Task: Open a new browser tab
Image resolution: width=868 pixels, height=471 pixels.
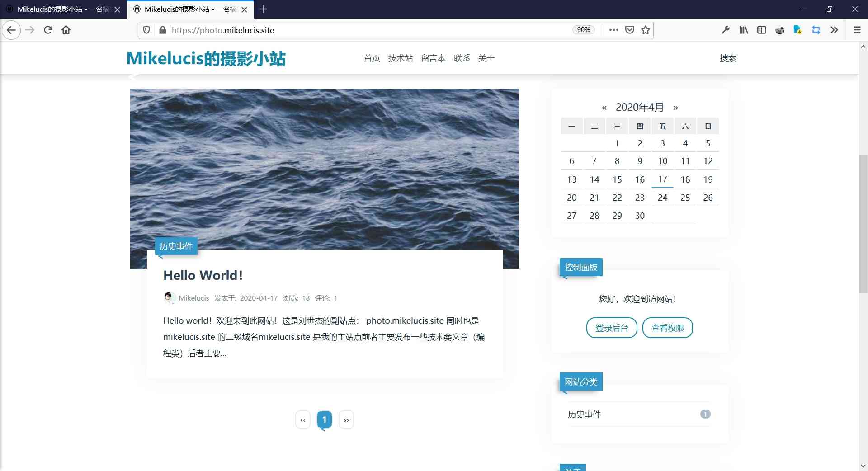Action: click(x=264, y=9)
